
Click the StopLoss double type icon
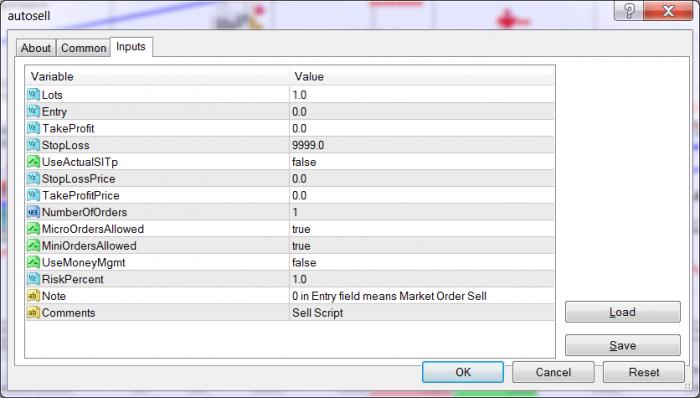[33, 145]
